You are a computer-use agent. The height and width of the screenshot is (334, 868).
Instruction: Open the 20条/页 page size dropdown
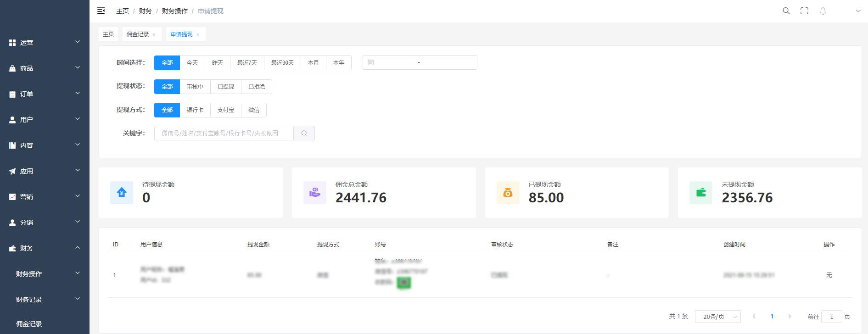coord(717,316)
